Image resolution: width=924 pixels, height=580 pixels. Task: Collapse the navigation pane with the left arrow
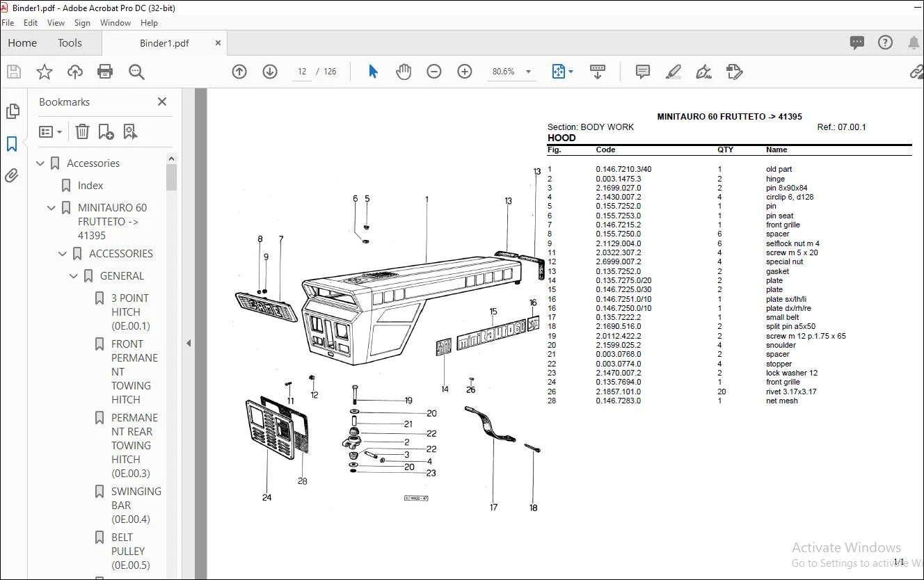pyautogui.click(x=187, y=343)
